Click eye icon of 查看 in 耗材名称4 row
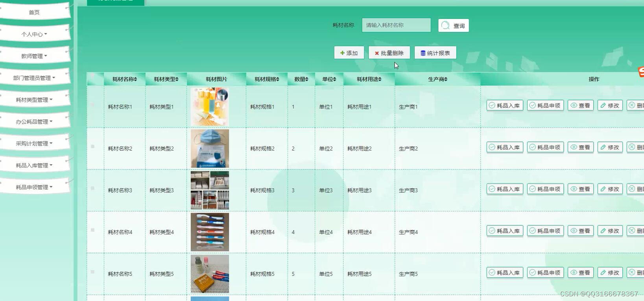The width and height of the screenshot is (644, 301). 574,230
